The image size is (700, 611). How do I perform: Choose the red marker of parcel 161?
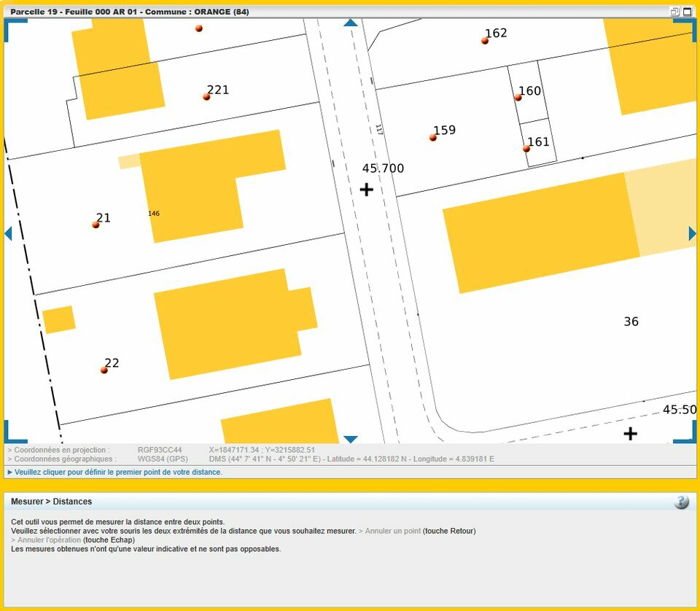(526, 149)
